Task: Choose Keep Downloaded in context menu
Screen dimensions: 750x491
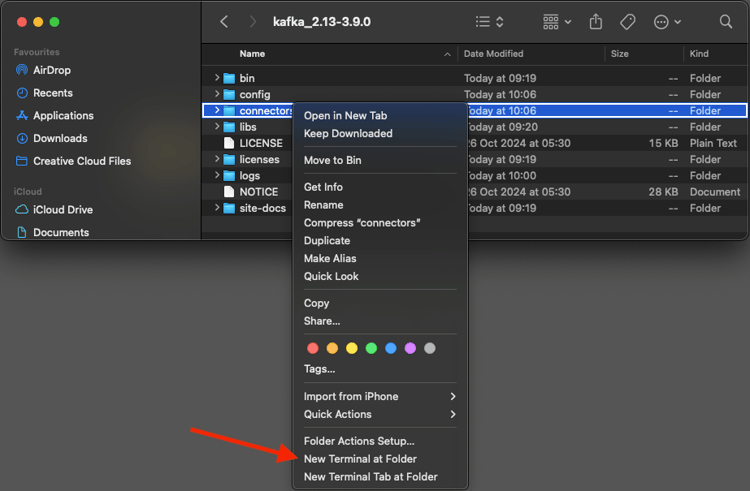Action: (x=348, y=133)
